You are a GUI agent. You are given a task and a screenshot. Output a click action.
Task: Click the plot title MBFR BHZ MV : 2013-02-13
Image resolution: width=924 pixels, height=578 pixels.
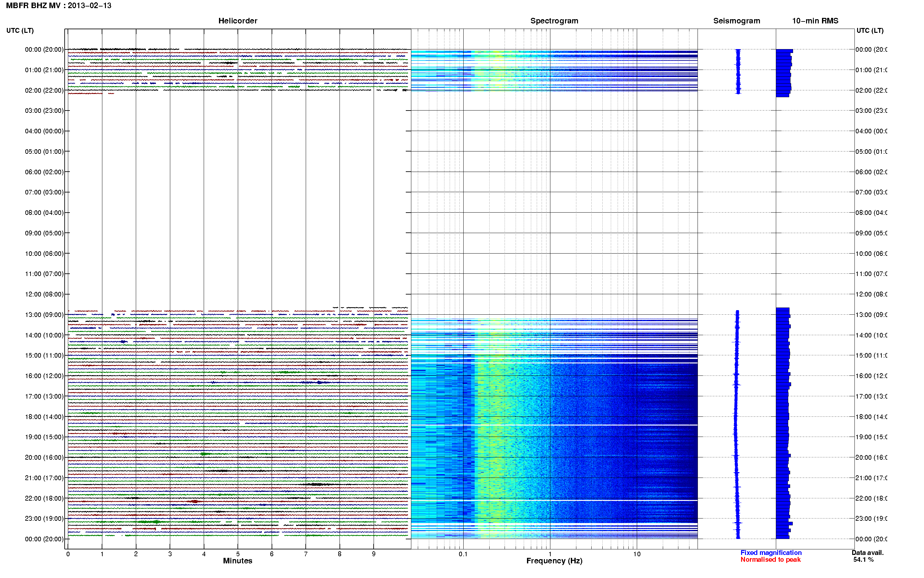point(58,6)
